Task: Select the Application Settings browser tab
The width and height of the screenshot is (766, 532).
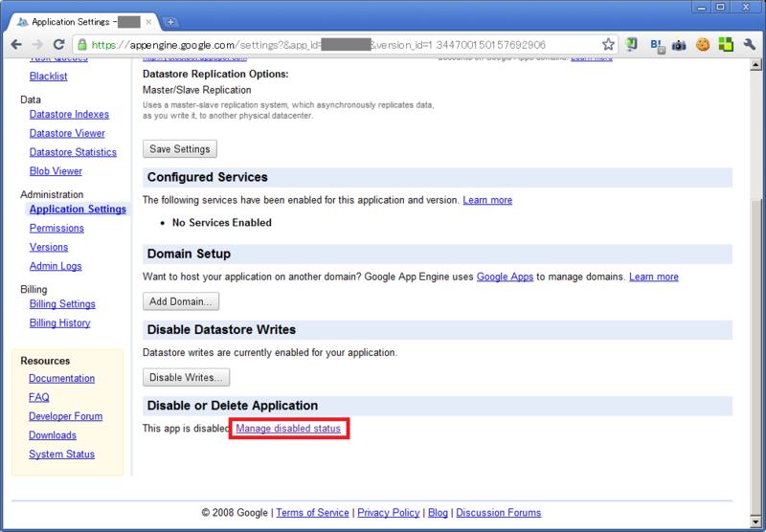Action: pos(83,22)
